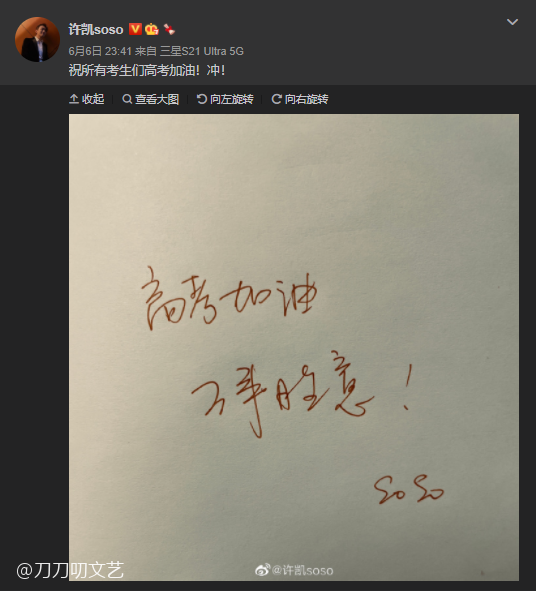Viewport: 536px width, 591px height.
Task: Click the upward arrow collapse icon
Action: click(x=74, y=99)
